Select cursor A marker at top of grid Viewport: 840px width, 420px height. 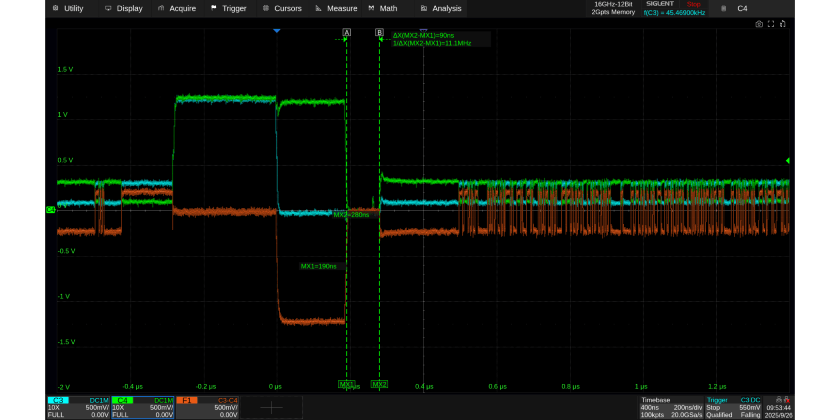tap(347, 33)
